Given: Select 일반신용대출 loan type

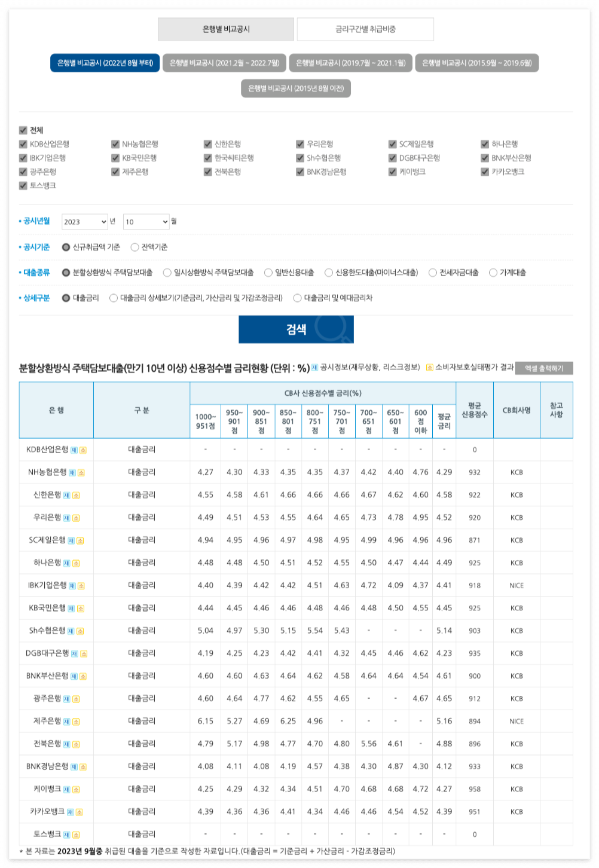Looking at the screenshot, I should click(268, 273).
